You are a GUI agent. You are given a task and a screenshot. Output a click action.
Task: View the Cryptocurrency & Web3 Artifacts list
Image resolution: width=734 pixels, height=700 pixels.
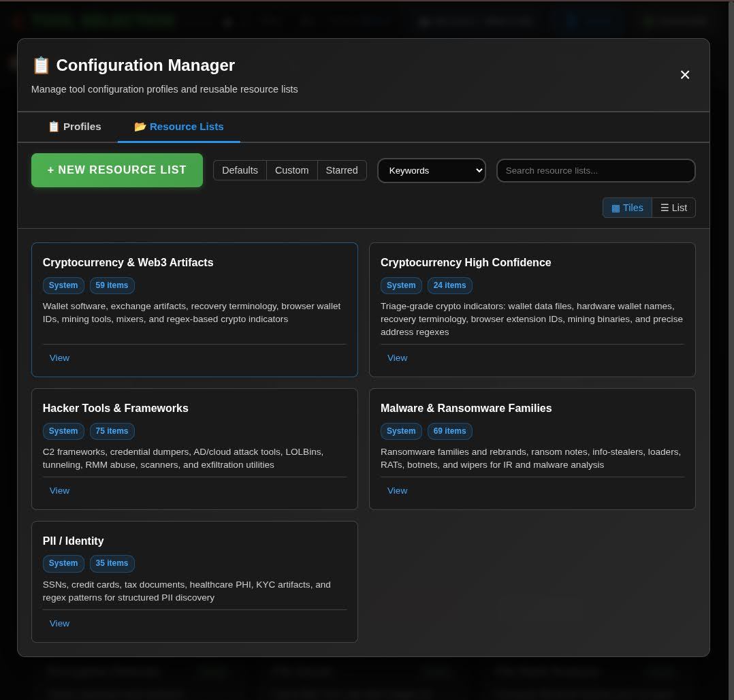coord(59,357)
